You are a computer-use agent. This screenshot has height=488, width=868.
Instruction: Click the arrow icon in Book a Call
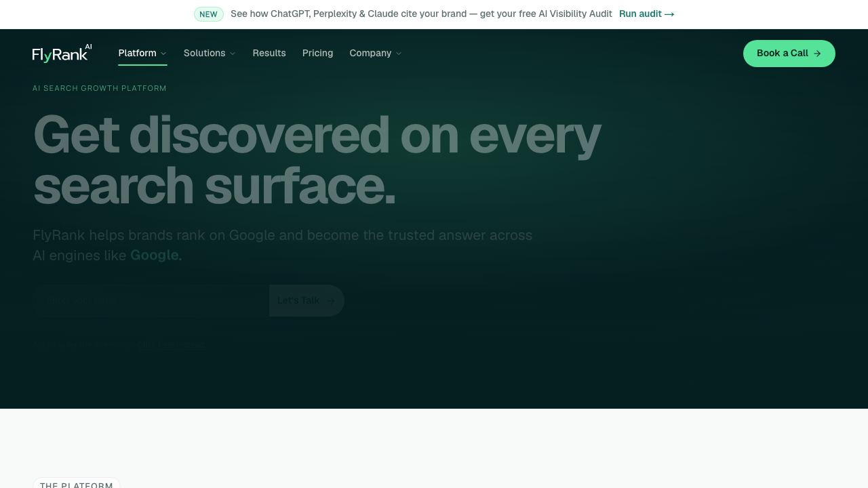click(817, 54)
